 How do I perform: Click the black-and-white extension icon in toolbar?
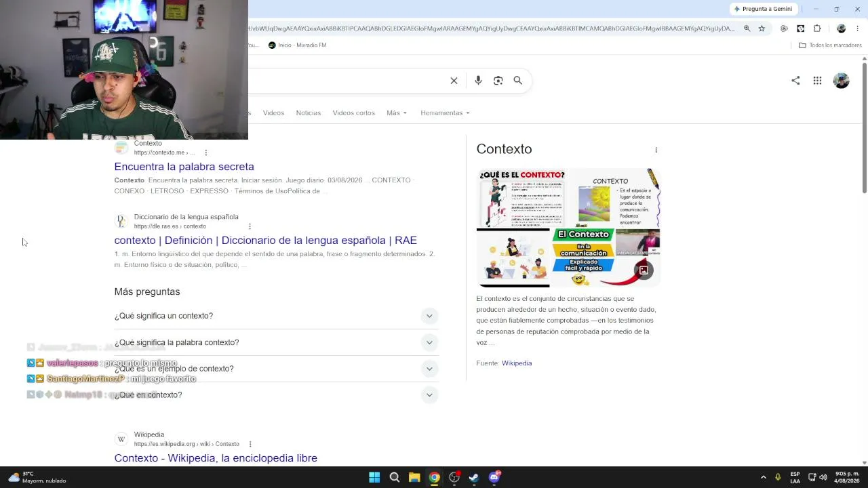pos(801,28)
